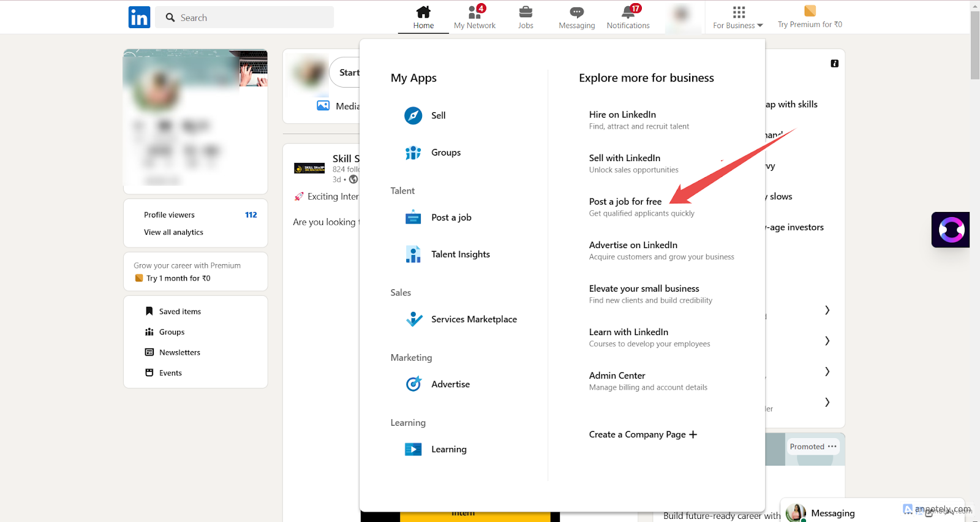Open Learn with LinkedIn link
This screenshot has width=980, height=522.
coord(628,332)
